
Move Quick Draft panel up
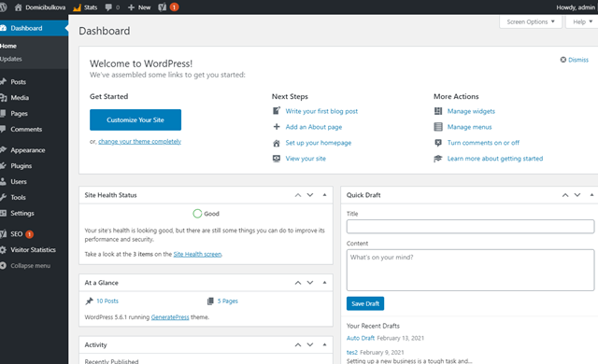565,195
